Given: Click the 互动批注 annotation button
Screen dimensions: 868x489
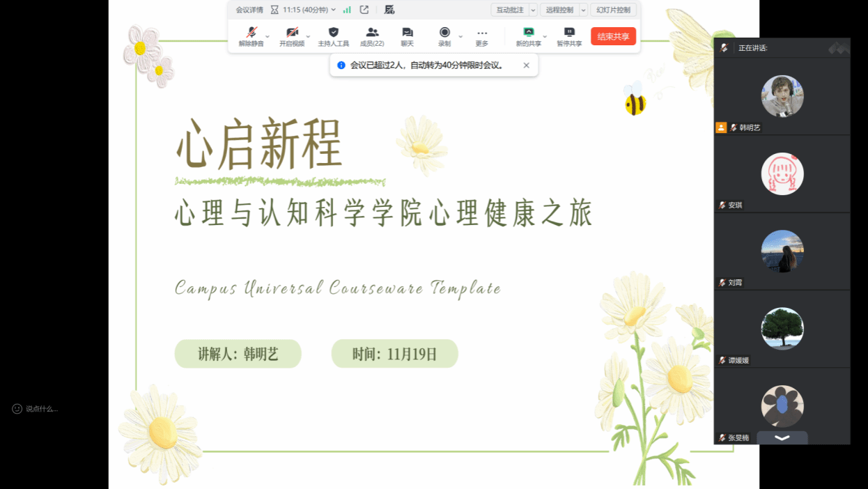Looking at the screenshot, I should point(510,10).
